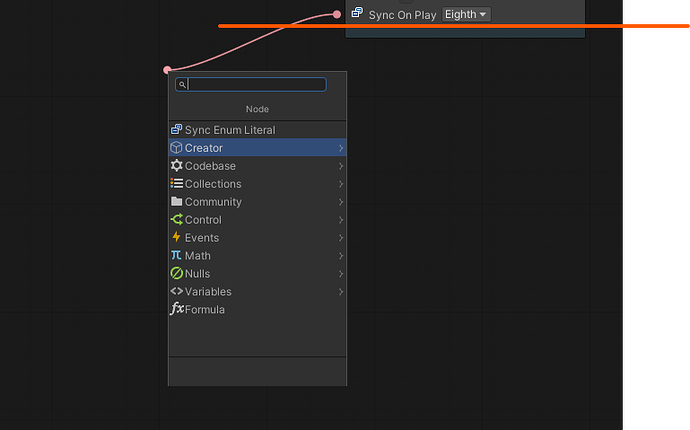Click the Formula fx icon
Screen dimensions: 690x430
177,310
